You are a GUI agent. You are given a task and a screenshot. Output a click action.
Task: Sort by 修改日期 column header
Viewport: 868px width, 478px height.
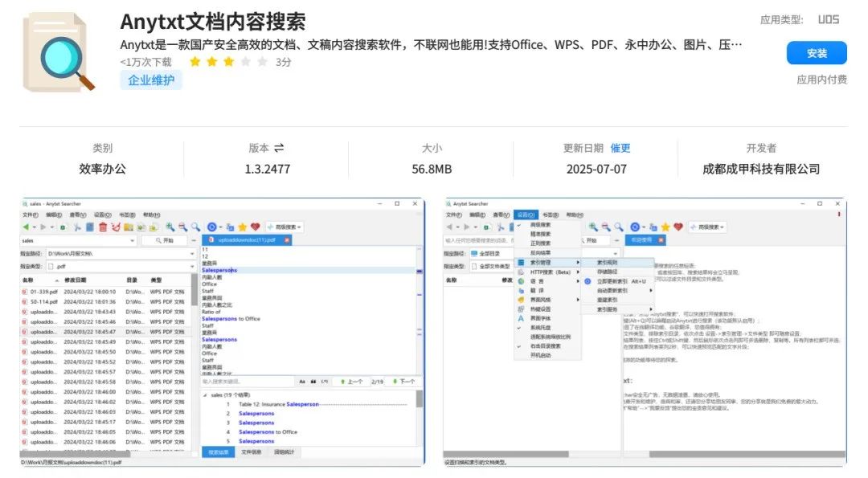tap(76, 280)
